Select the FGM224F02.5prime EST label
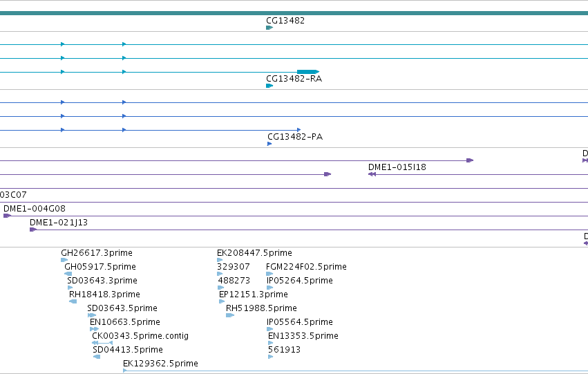Viewport: 588px width, 374px height. pyautogui.click(x=306, y=267)
